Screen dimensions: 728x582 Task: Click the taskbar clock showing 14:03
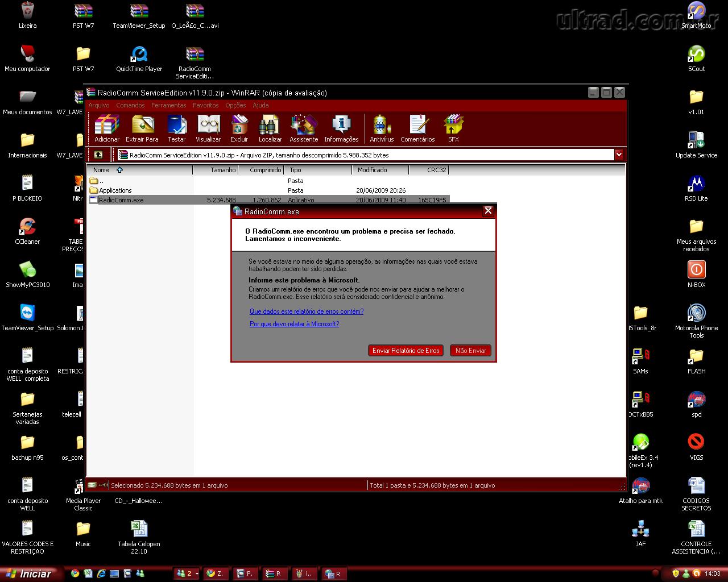tap(713, 573)
